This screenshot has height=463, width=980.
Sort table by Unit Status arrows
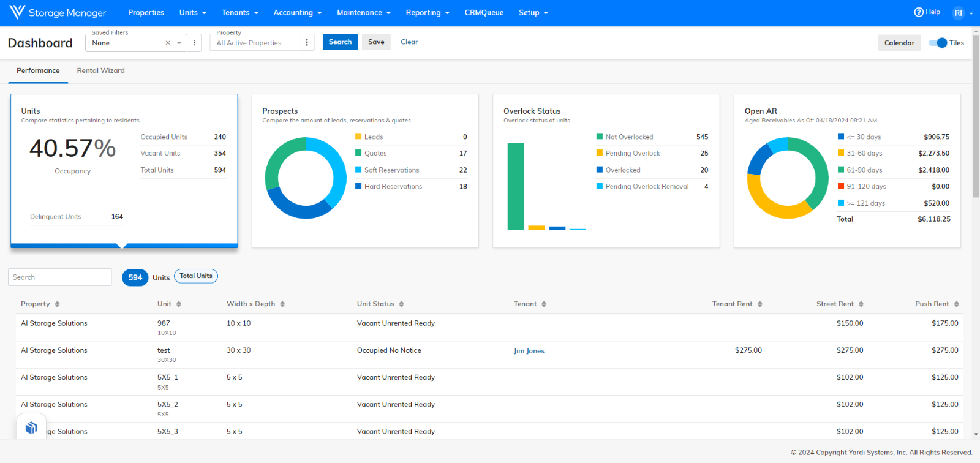[401, 304]
